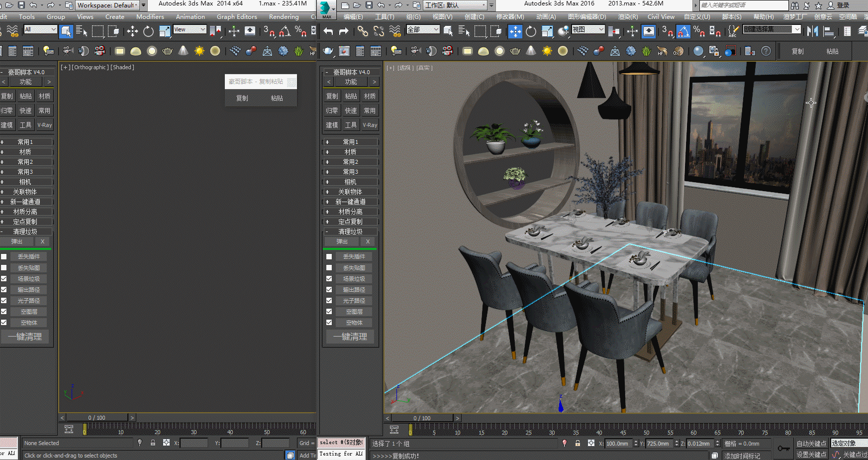Click the 0 / 100 time slider in 2016
Viewport: 868px width, 460px height.
[422, 418]
